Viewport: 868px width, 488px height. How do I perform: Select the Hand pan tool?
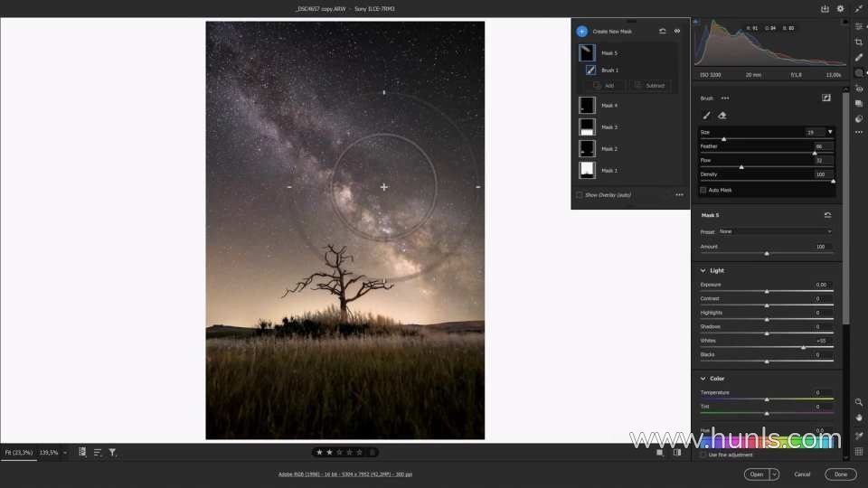[858, 418]
